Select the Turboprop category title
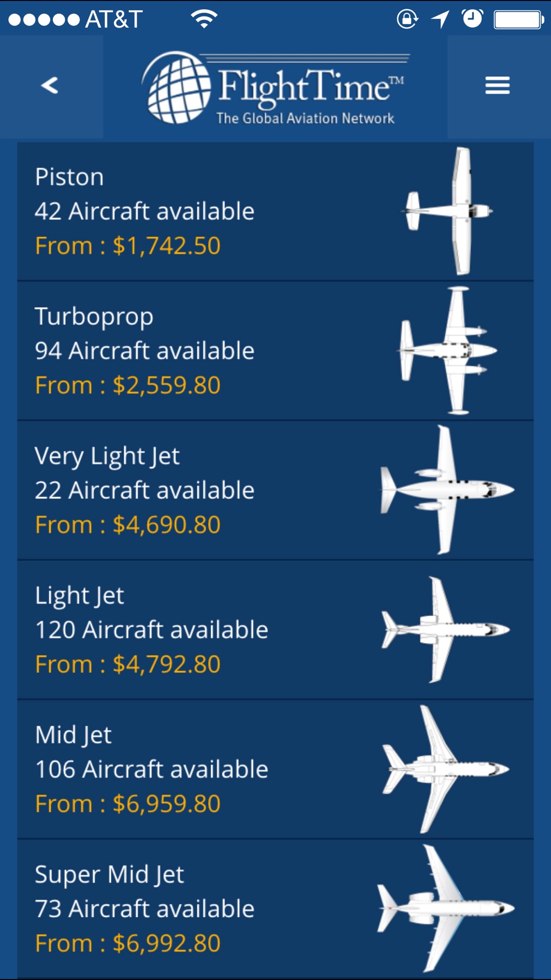Image resolution: width=551 pixels, height=980 pixels. [x=94, y=317]
